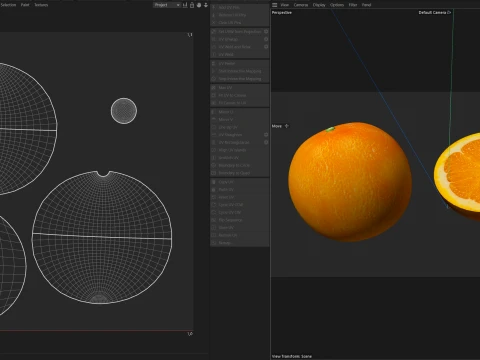Select the large notched circular UV island

[x=102, y=237]
